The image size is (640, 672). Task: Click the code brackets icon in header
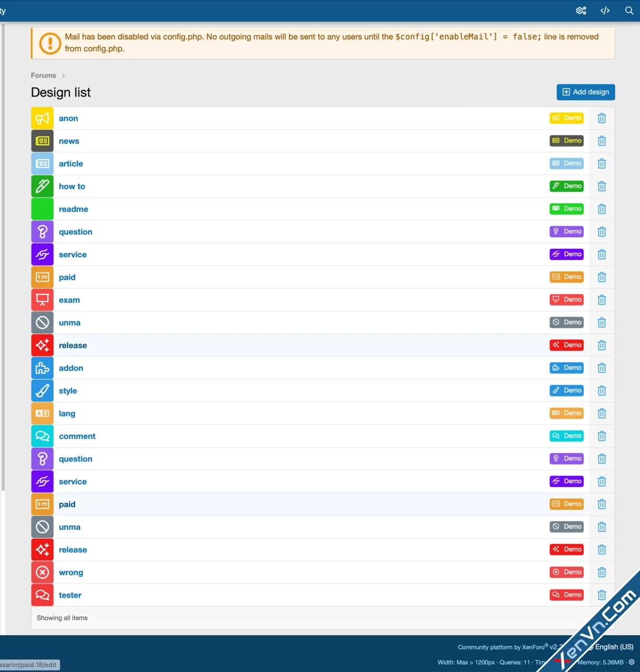click(x=605, y=10)
